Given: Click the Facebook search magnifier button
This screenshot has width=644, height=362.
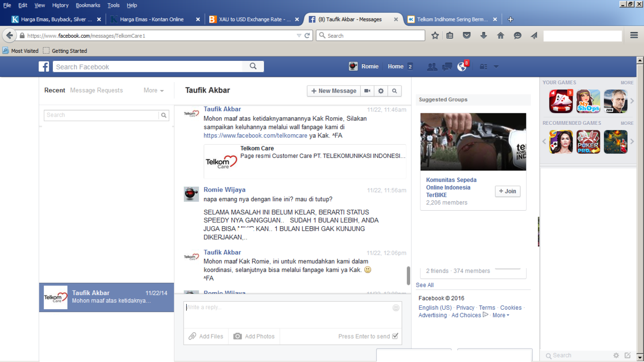Looking at the screenshot, I should pos(253,66).
